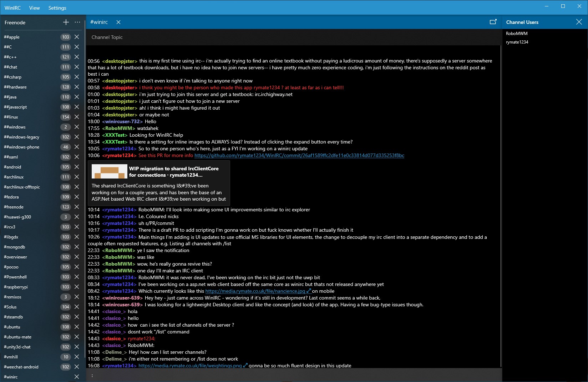Switch to the #winirc tab
Screen dimensions: 588x382
click(x=99, y=22)
